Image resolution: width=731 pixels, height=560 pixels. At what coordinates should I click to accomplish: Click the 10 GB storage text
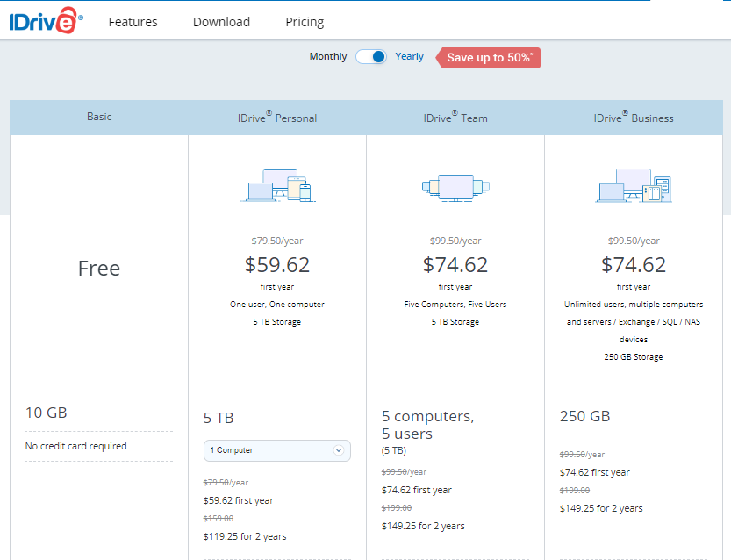(x=47, y=413)
